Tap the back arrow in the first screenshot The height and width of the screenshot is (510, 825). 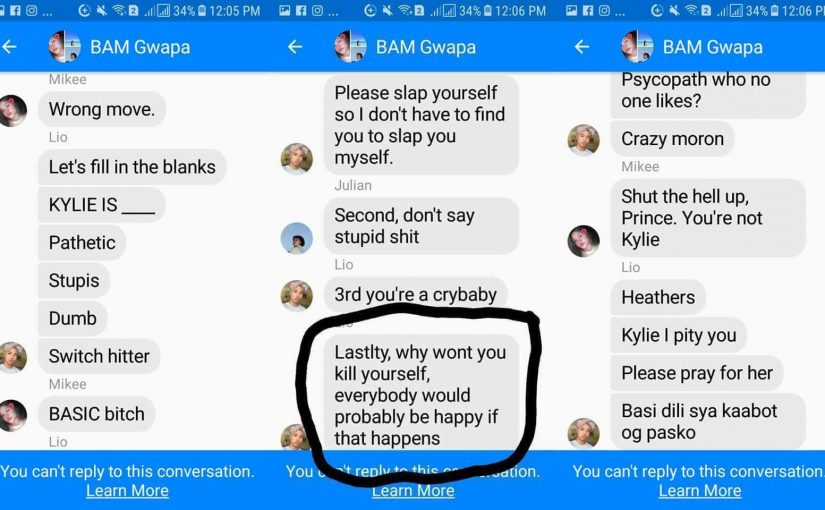coord(9,47)
